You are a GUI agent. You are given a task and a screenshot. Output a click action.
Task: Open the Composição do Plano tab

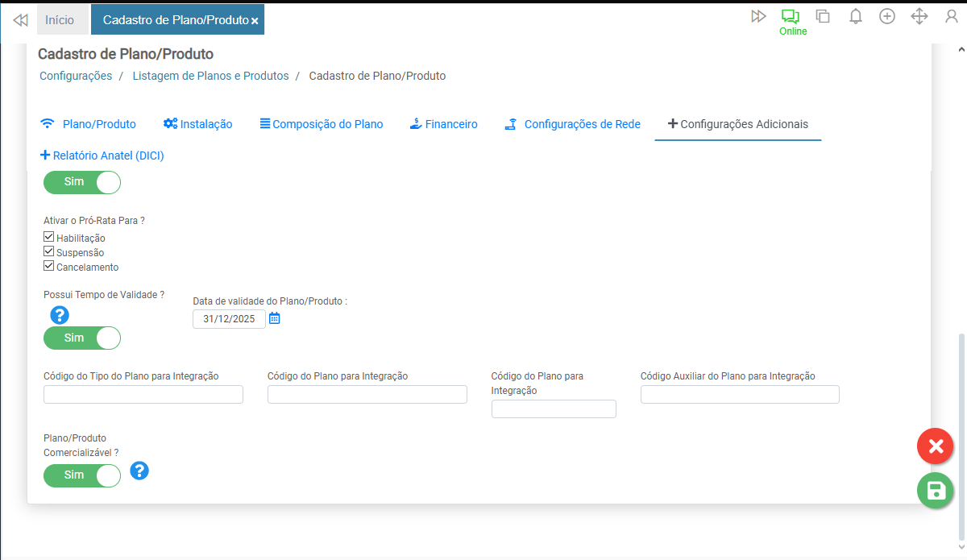click(x=321, y=124)
